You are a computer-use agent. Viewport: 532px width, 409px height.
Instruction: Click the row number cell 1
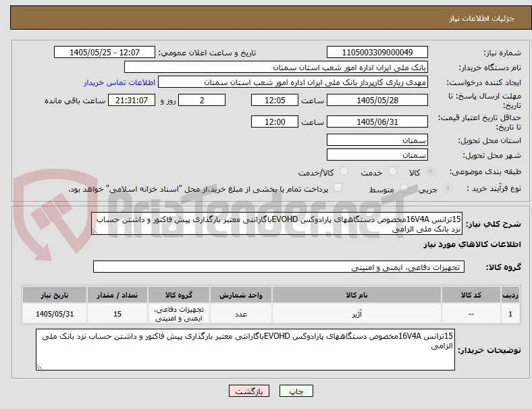tap(510, 314)
